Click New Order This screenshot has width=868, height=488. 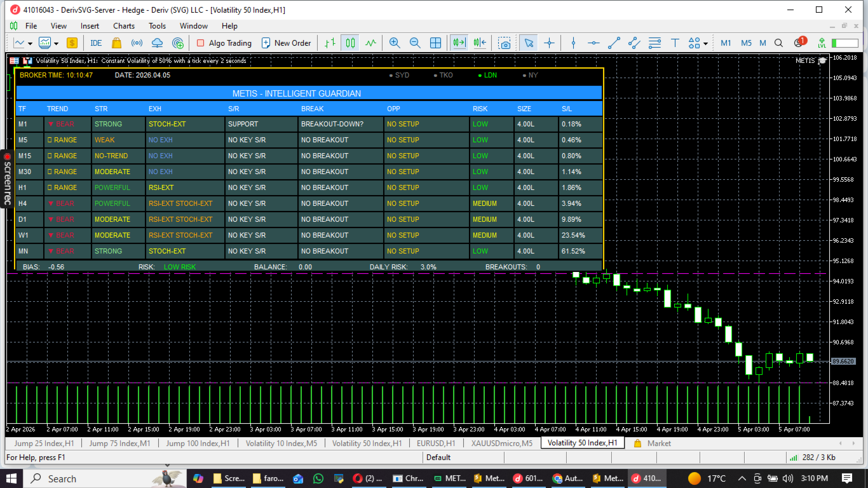pyautogui.click(x=286, y=43)
